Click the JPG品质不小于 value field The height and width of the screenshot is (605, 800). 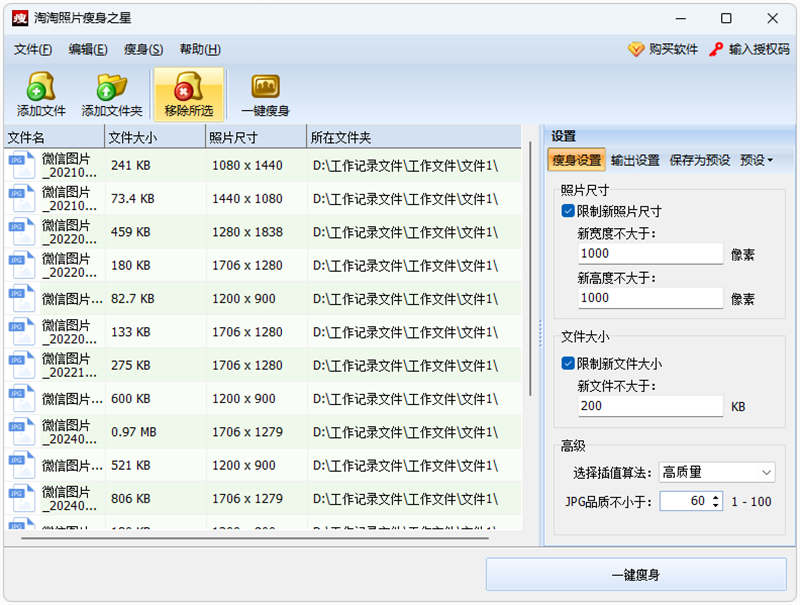[685, 501]
